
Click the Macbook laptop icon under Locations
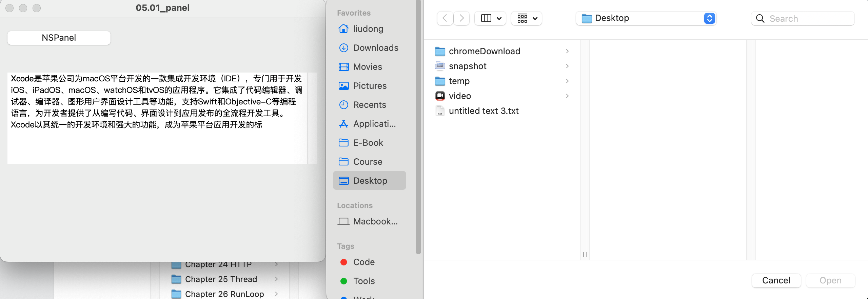click(343, 221)
